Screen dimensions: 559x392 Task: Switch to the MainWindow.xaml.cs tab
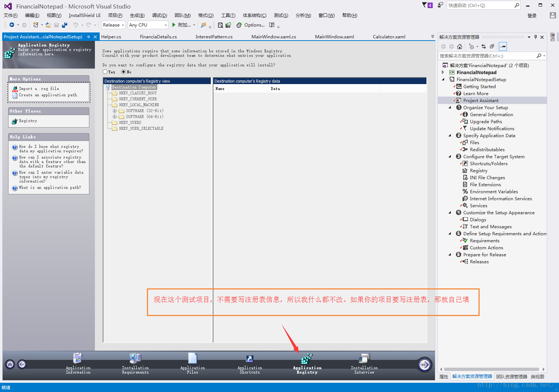tap(274, 37)
